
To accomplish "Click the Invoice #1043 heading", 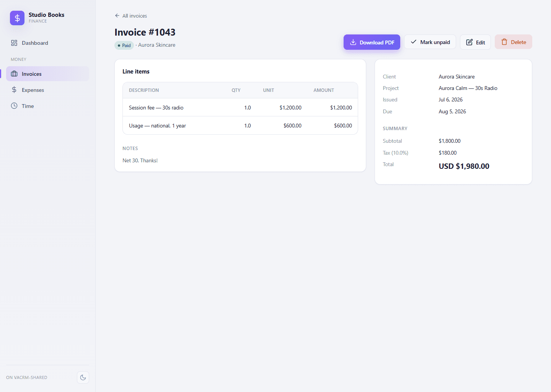I will 145,32.
